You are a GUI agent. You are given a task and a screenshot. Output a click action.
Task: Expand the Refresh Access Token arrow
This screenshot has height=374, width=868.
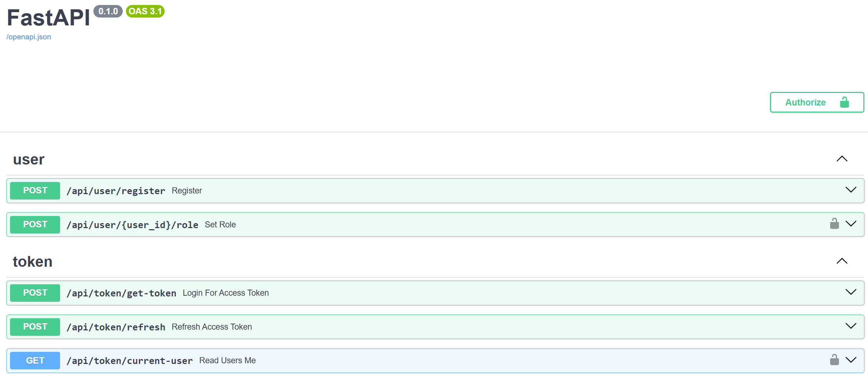(851, 326)
